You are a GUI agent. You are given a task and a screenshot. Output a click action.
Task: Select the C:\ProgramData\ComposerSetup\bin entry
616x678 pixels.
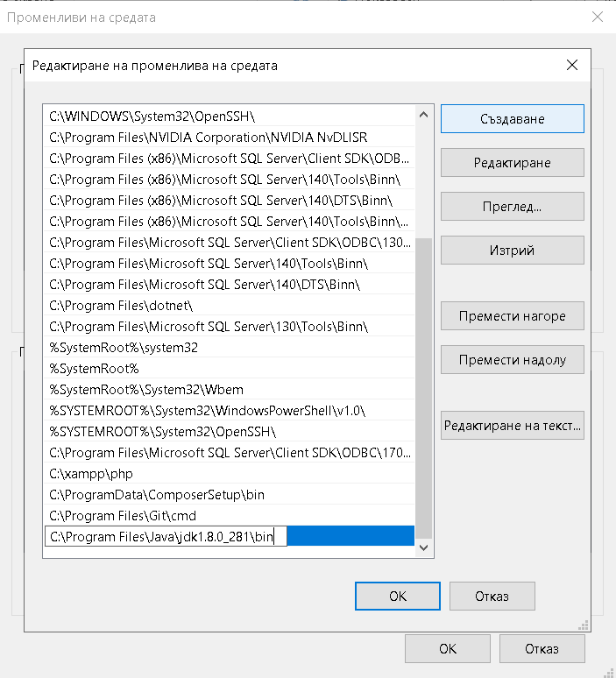click(x=229, y=495)
